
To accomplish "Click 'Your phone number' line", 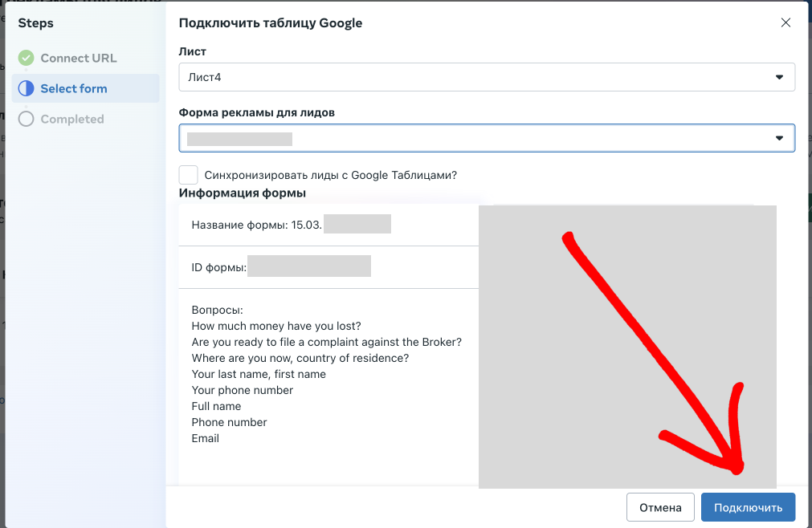I will point(242,390).
